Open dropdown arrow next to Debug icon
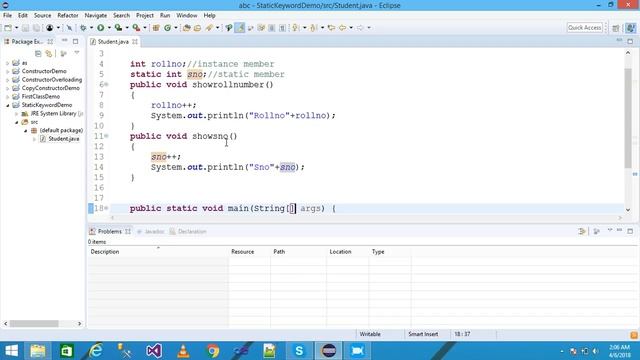This screenshot has width=640, height=360. click(91, 28)
